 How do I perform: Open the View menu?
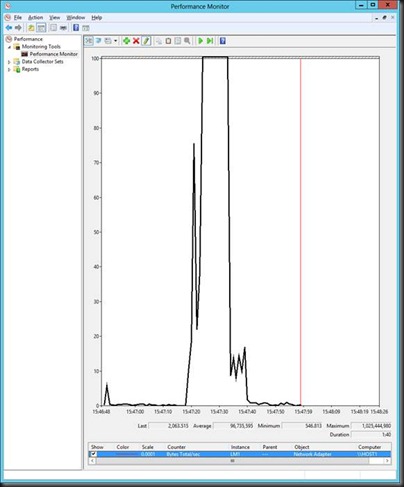tap(55, 17)
